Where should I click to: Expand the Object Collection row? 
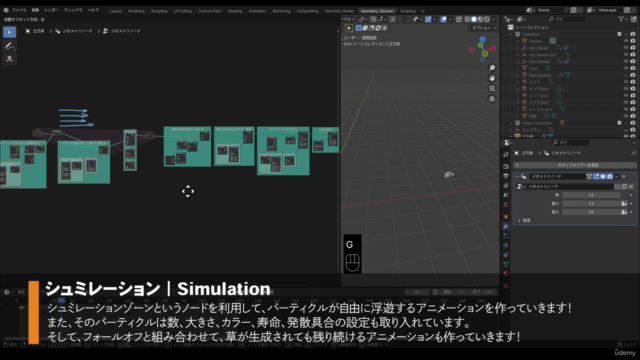pos(511,123)
